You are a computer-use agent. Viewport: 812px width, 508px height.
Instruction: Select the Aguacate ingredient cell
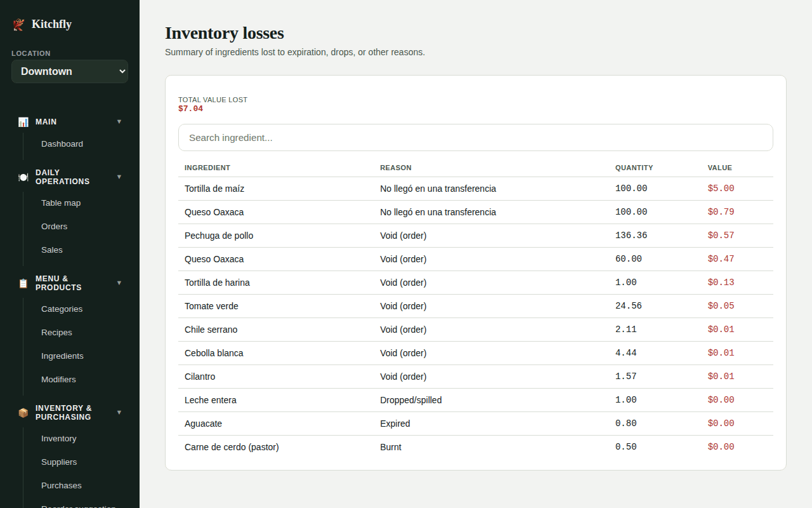point(203,424)
